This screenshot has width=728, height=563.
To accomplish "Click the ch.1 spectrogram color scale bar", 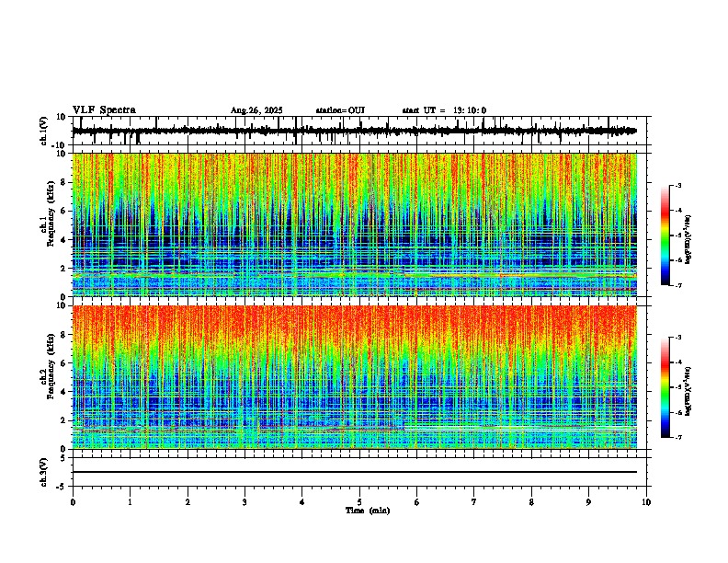I will tap(665, 236).
